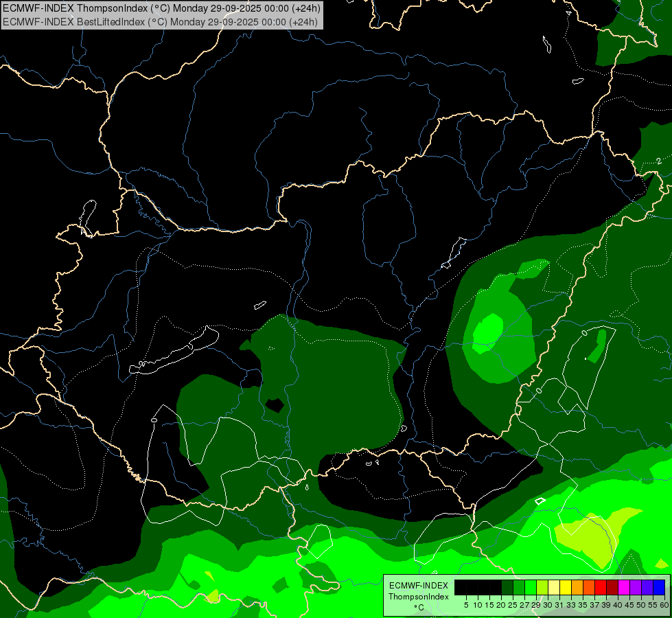672x618 pixels.
Task: Select the indigo 50-55 legend swatch
Action: 647,587
